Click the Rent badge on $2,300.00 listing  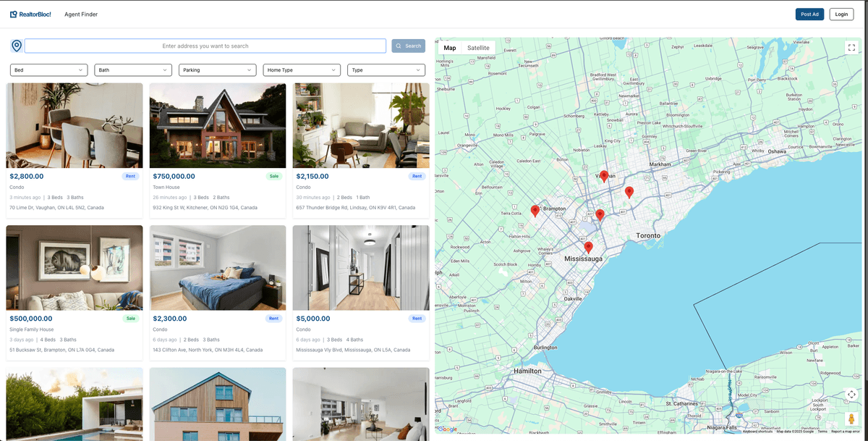point(274,319)
